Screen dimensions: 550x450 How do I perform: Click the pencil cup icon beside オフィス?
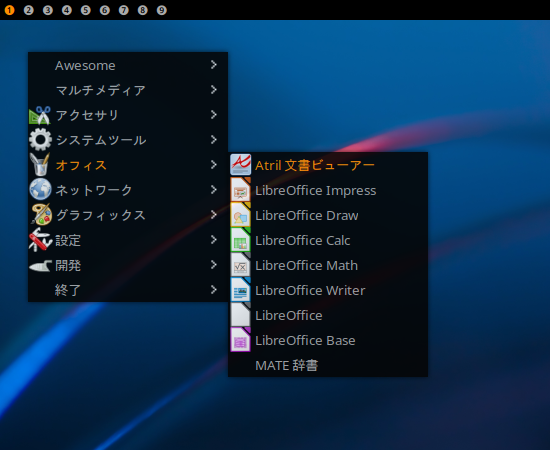(x=40, y=164)
